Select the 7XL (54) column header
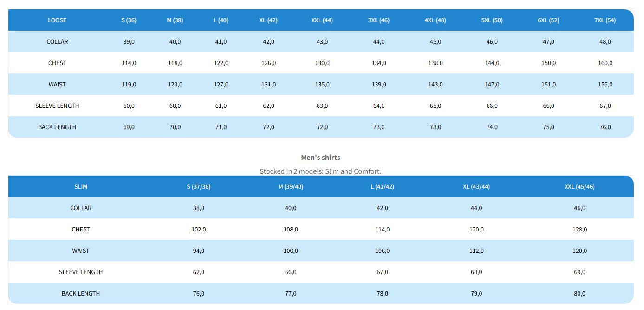The image size is (644, 310). [605, 20]
